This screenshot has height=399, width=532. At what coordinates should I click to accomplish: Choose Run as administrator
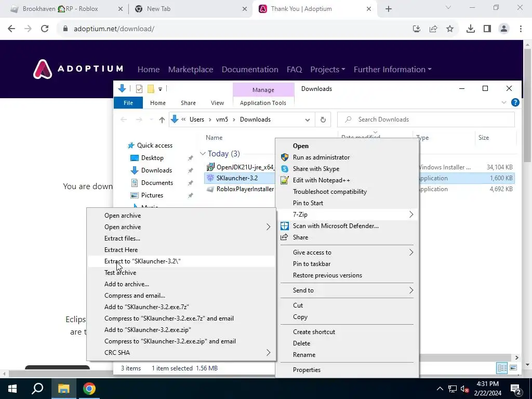pos(348,157)
